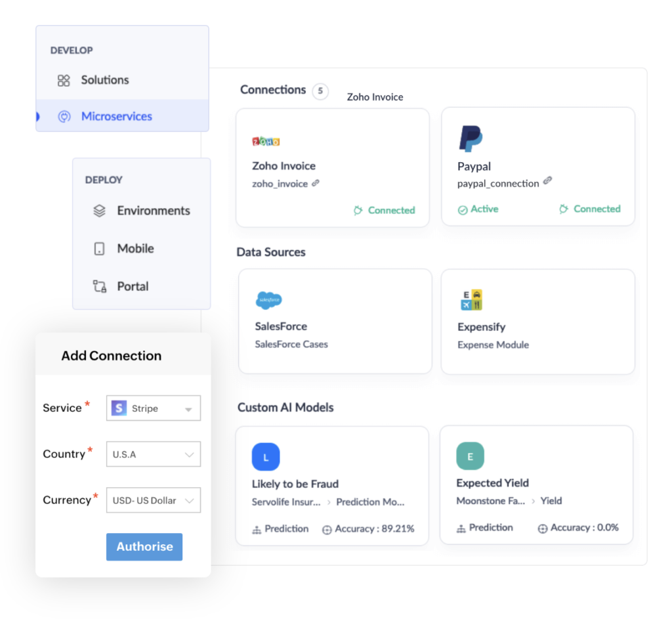Open the Mobile deploy section

[135, 249]
